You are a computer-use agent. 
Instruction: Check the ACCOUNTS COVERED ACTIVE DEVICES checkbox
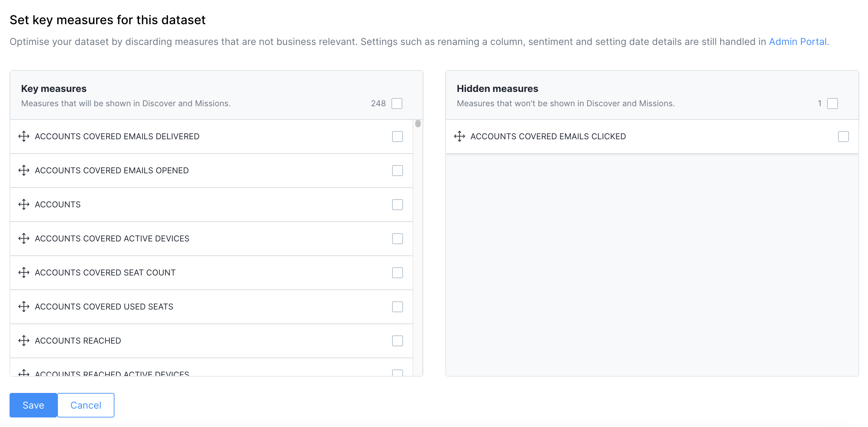[397, 239]
